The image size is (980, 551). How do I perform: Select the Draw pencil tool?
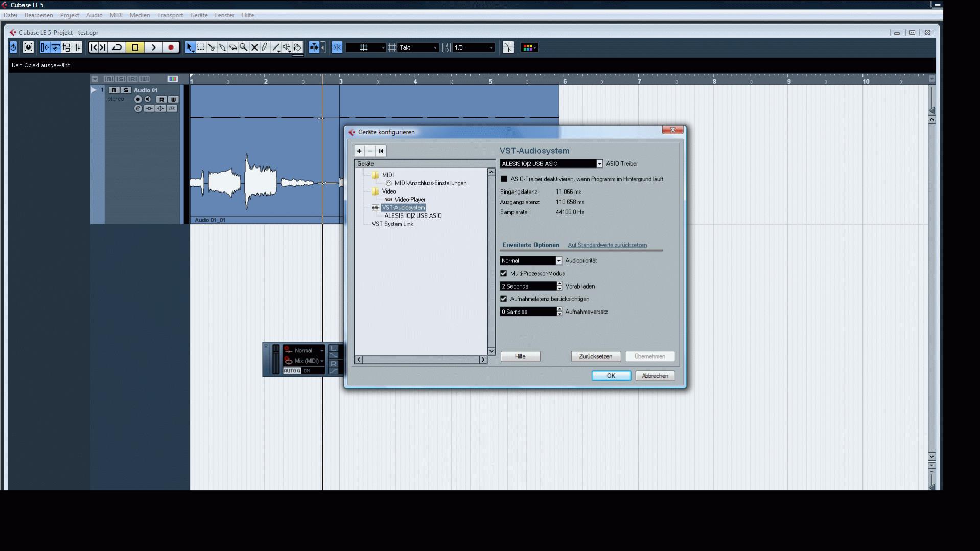tap(265, 47)
